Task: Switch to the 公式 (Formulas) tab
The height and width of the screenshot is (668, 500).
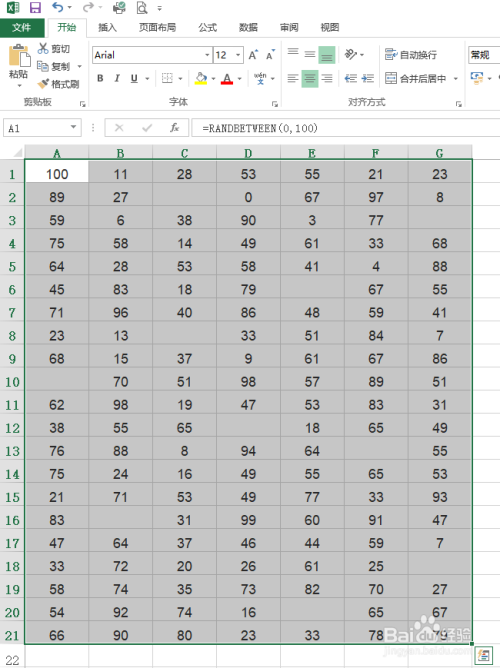Action: [x=207, y=28]
